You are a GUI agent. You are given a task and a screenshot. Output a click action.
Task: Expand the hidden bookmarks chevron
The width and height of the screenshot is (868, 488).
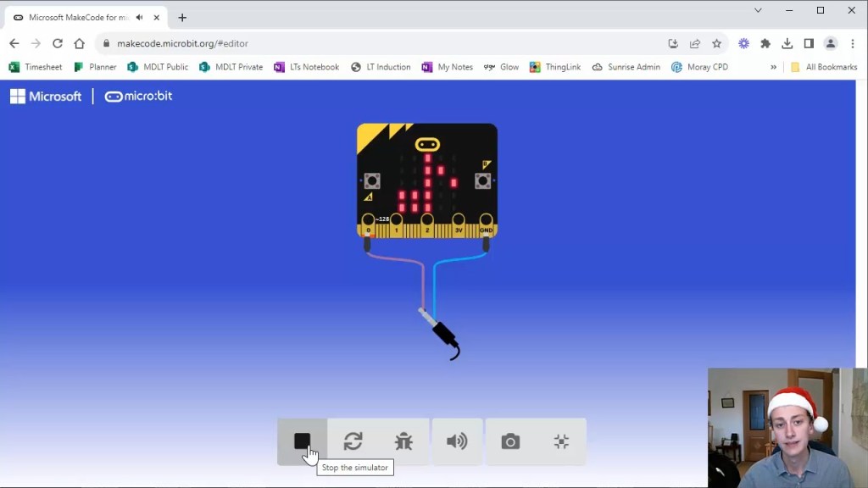(x=773, y=67)
